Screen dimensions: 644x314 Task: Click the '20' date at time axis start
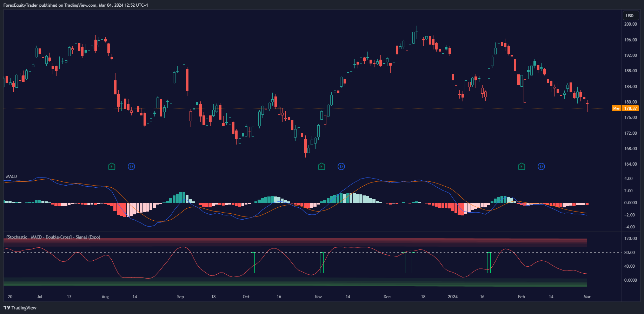(x=10, y=297)
